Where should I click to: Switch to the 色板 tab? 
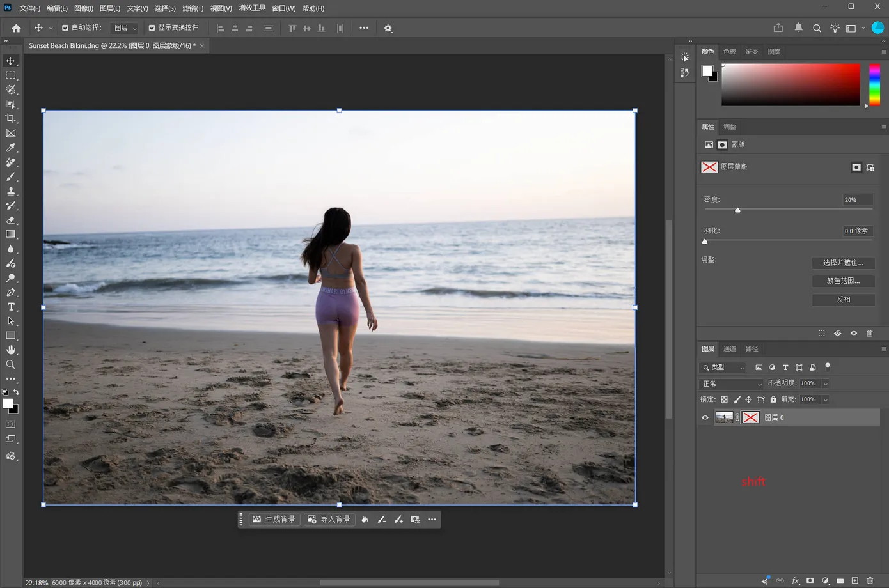click(730, 52)
